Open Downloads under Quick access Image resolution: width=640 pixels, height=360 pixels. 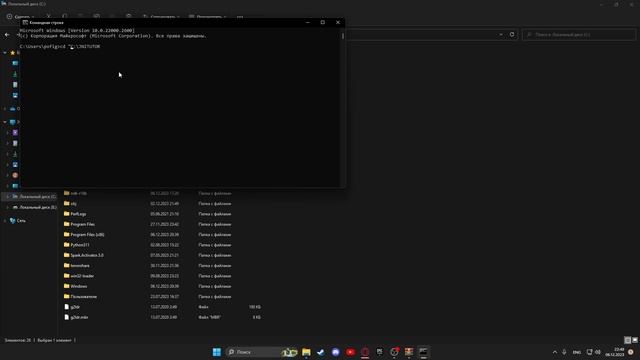[x=15, y=74]
